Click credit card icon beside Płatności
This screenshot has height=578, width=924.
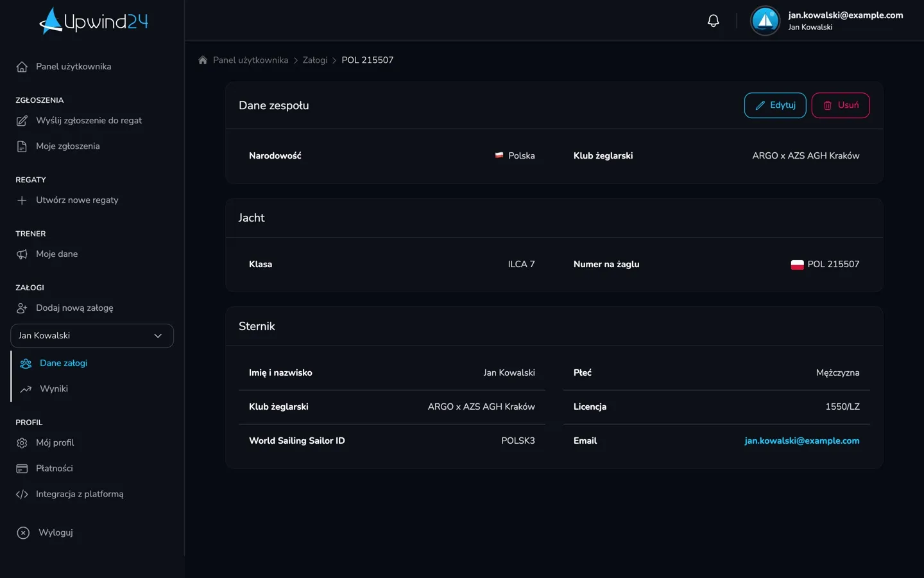(x=22, y=469)
